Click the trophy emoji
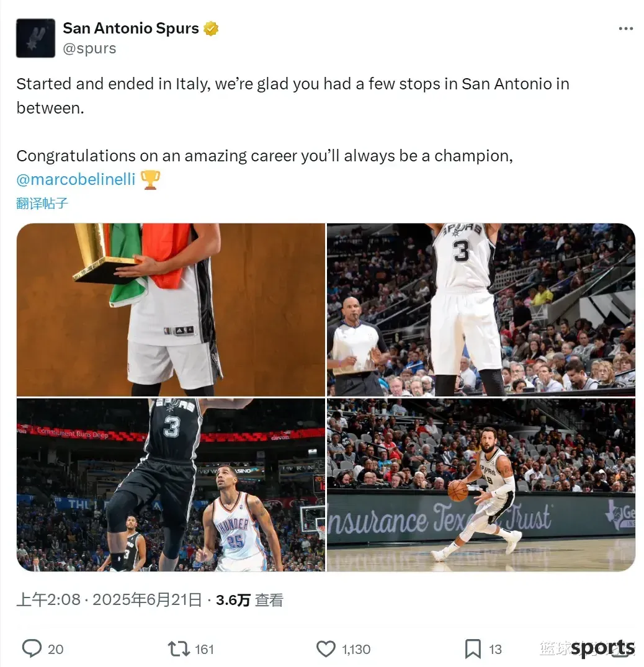The height and width of the screenshot is (667, 644). point(150,179)
